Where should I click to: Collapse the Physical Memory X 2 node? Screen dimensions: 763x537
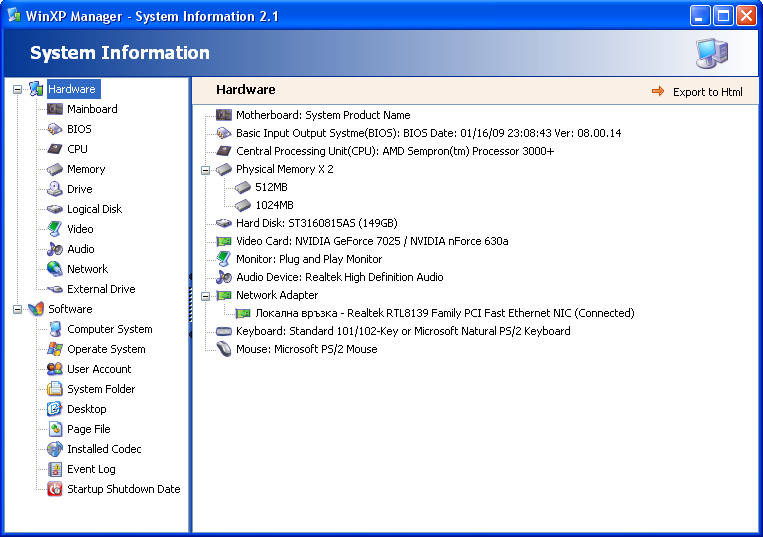coord(205,170)
